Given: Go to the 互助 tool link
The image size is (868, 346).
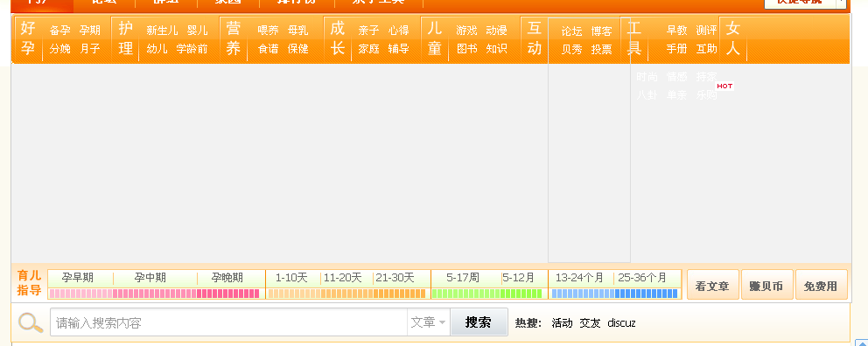Looking at the screenshot, I should click(x=707, y=49).
